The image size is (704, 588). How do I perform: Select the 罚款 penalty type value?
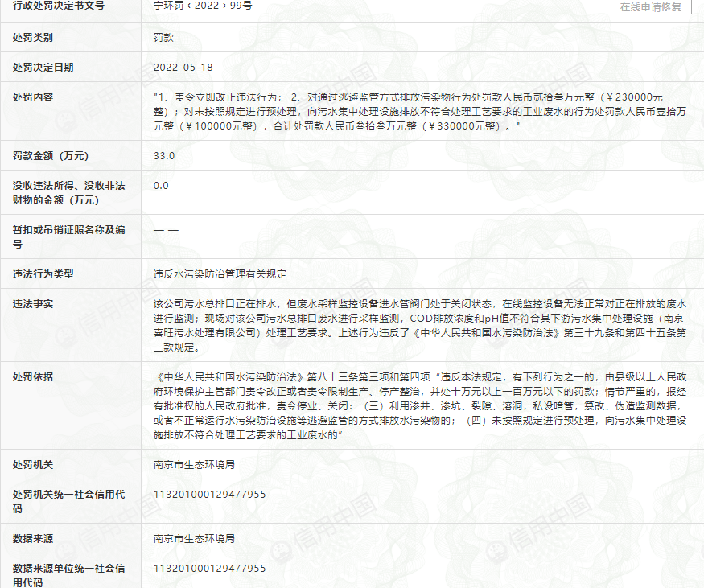coord(163,38)
